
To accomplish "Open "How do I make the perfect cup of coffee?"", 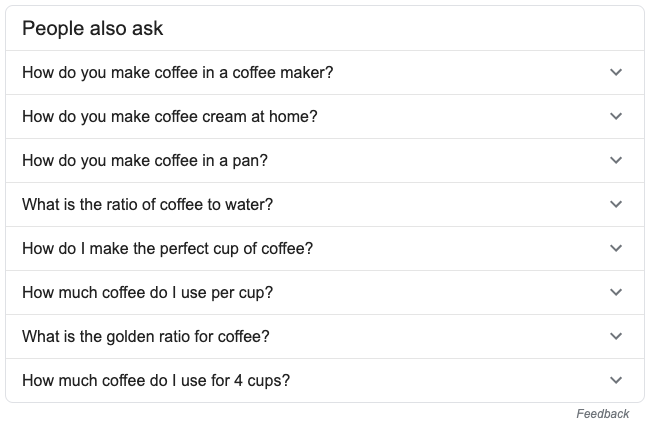I will coord(167,249).
